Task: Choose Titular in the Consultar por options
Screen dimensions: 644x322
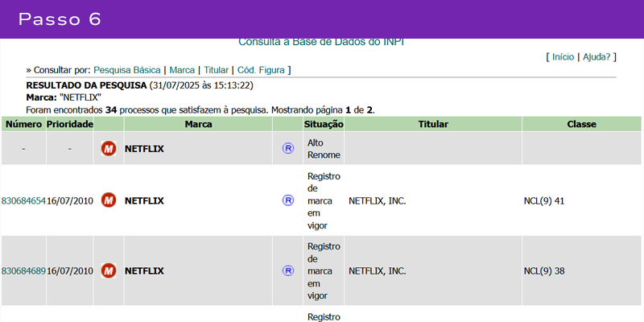Action: click(216, 70)
